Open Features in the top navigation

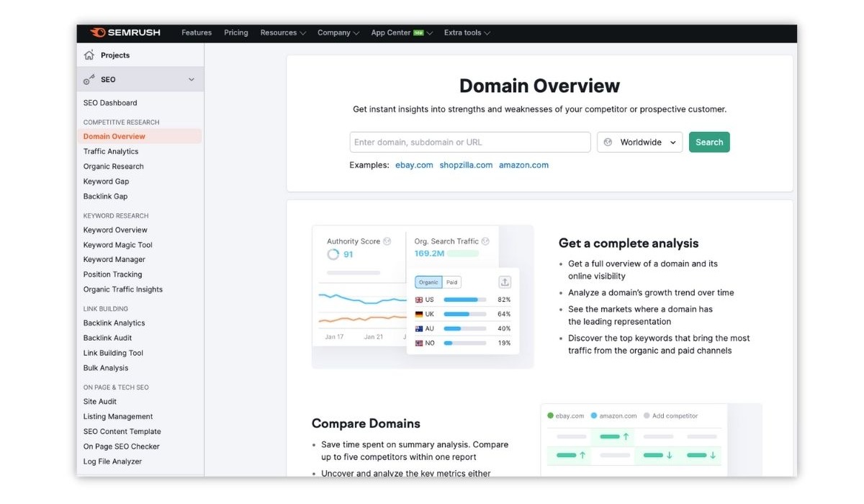[197, 32]
